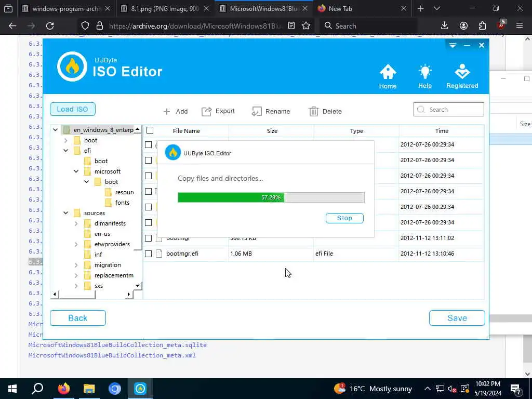Switch to the New Tab browser tab
532x399 pixels.
pos(362,8)
